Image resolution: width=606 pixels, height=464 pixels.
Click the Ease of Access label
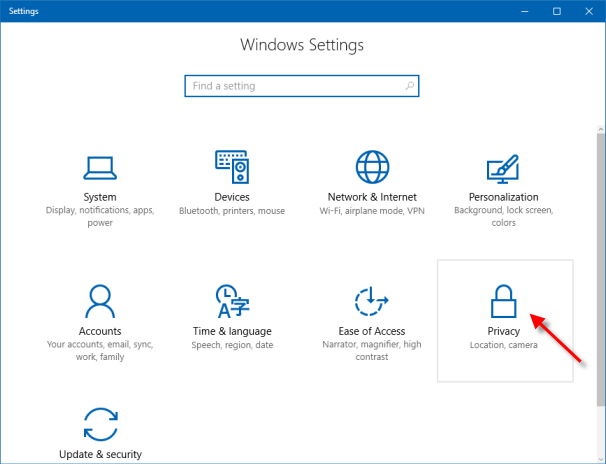pyautogui.click(x=372, y=331)
